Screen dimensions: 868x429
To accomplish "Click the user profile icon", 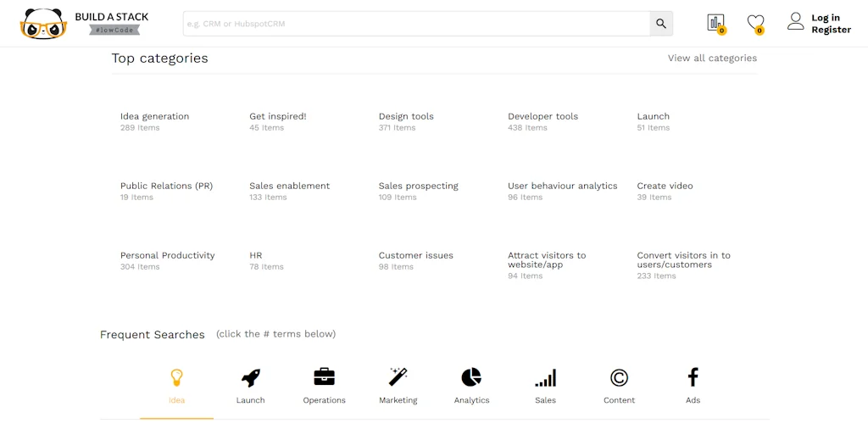I will tap(795, 21).
